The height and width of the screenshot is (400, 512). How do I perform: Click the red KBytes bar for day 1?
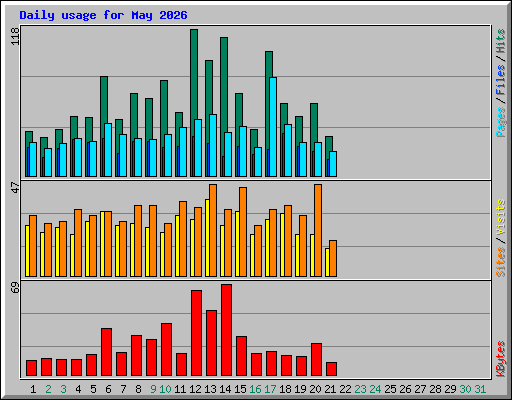pyautogui.click(x=31, y=368)
